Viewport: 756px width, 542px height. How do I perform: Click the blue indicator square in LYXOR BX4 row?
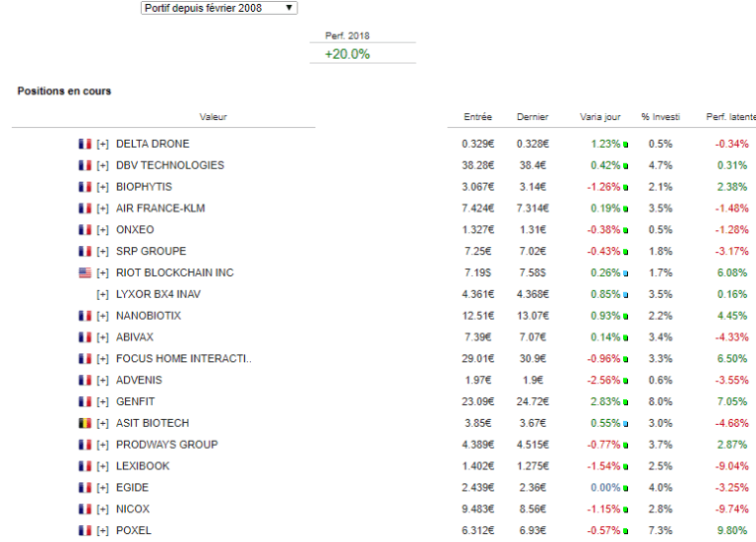point(625,295)
